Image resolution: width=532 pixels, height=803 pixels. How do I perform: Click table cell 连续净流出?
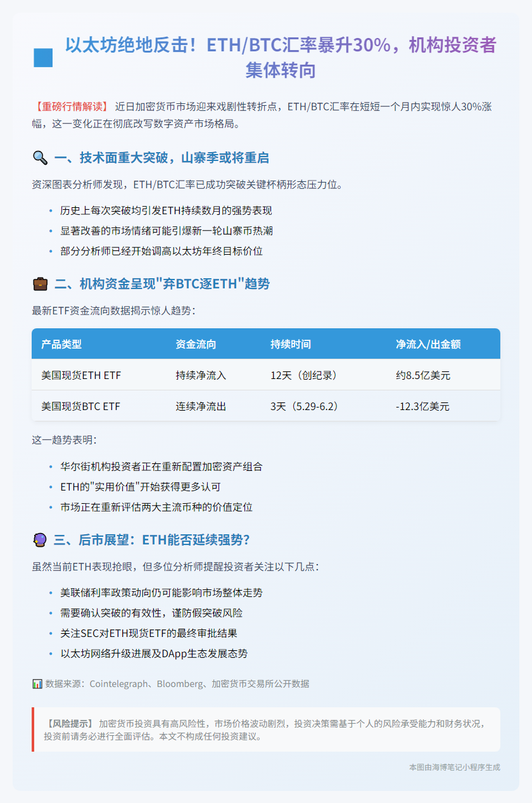click(201, 406)
